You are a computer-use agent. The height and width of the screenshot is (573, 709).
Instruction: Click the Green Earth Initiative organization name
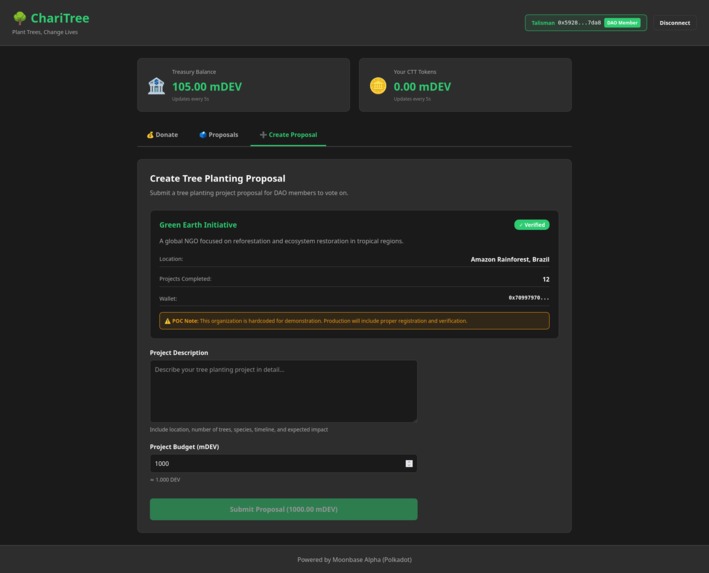click(198, 225)
